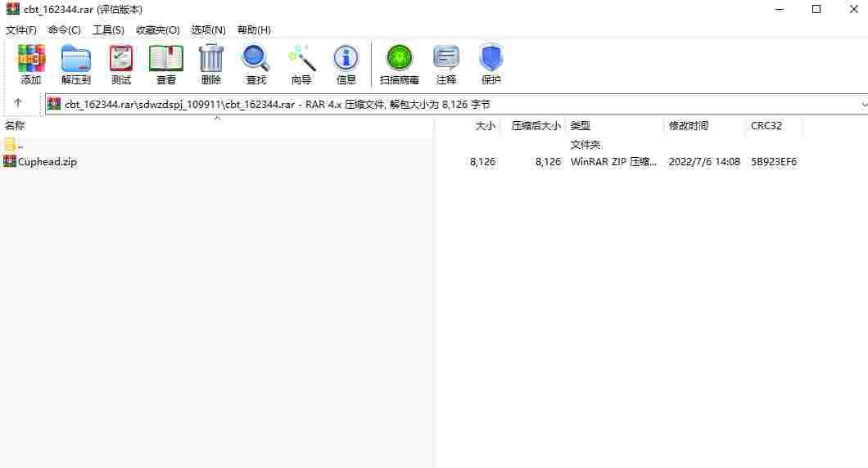
Task: Select the '..' parent directory entry
Action: pyautogui.click(x=20, y=146)
